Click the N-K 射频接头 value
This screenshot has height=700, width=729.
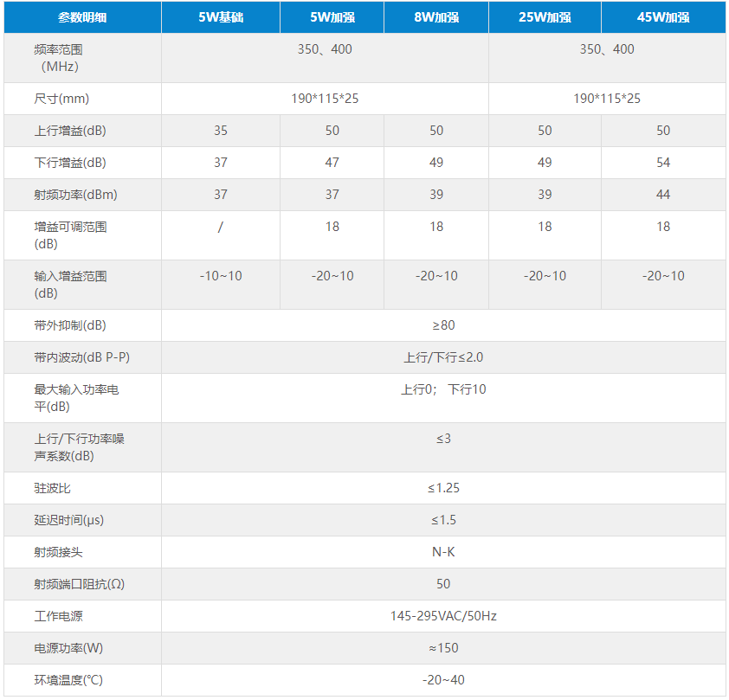(444, 551)
